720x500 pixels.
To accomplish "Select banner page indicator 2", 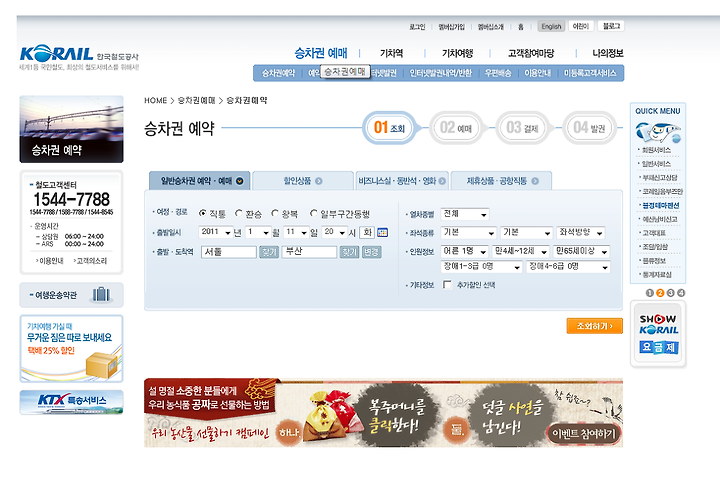I will coord(660,293).
